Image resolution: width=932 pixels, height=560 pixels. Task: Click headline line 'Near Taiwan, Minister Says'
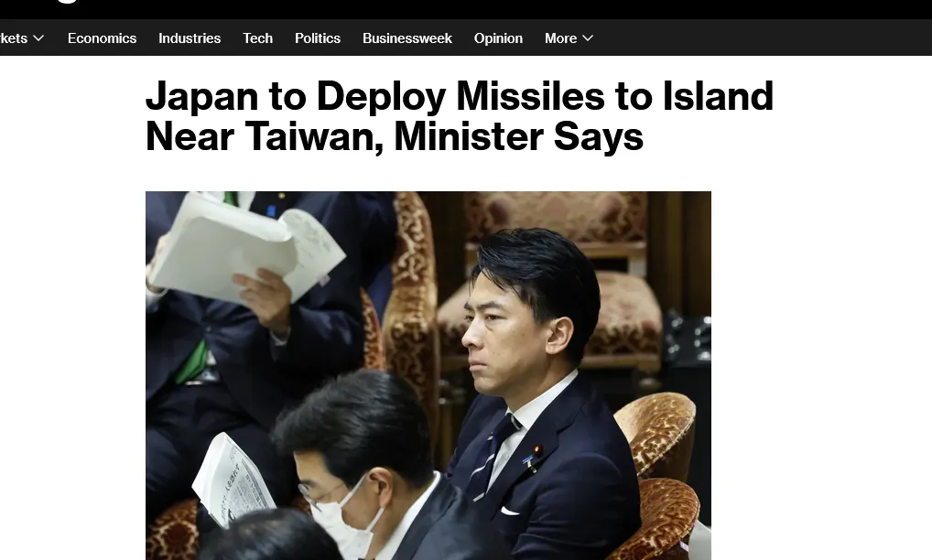click(394, 136)
